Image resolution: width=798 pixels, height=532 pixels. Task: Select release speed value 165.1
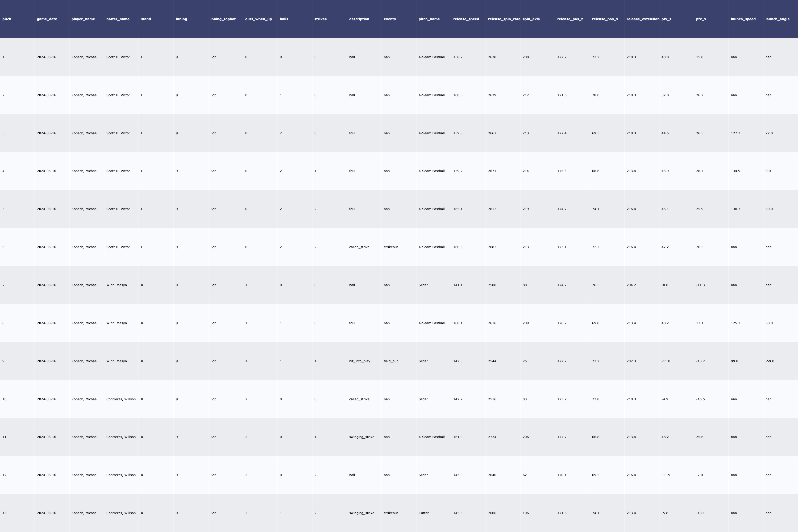coord(458,209)
